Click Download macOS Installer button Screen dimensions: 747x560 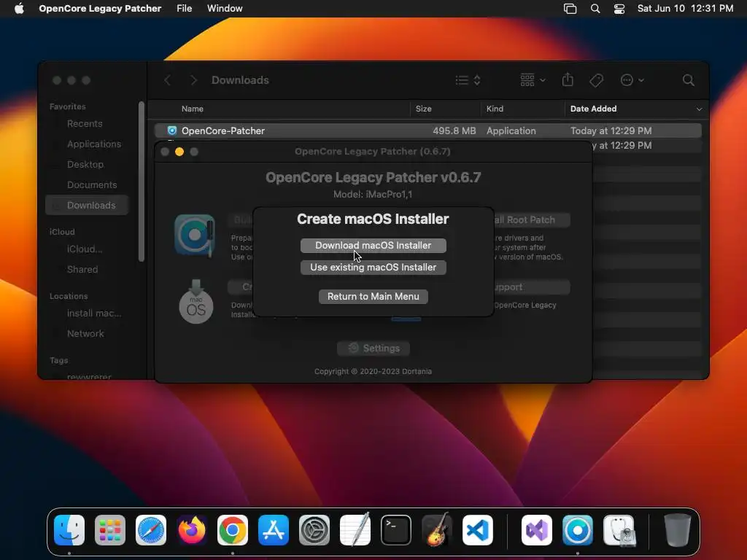pos(373,245)
